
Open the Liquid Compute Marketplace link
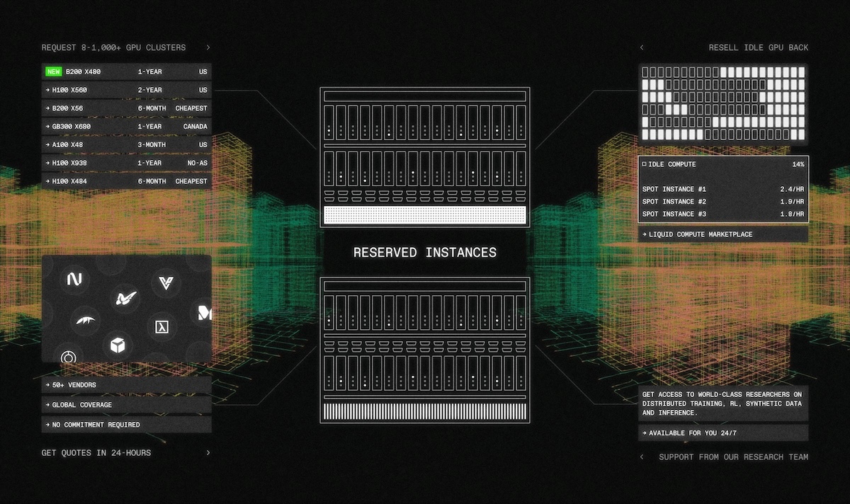tap(722, 234)
